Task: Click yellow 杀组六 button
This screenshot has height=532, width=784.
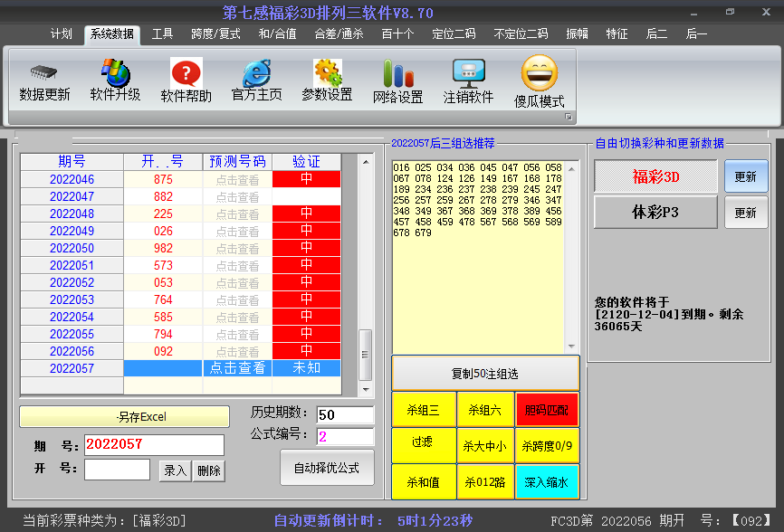Action: pyautogui.click(x=485, y=410)
